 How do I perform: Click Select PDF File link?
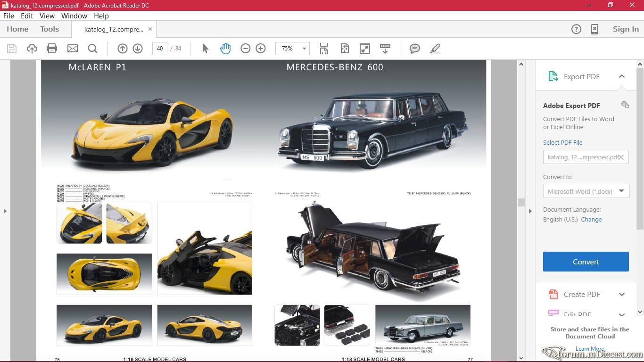(x=562, y=142)
